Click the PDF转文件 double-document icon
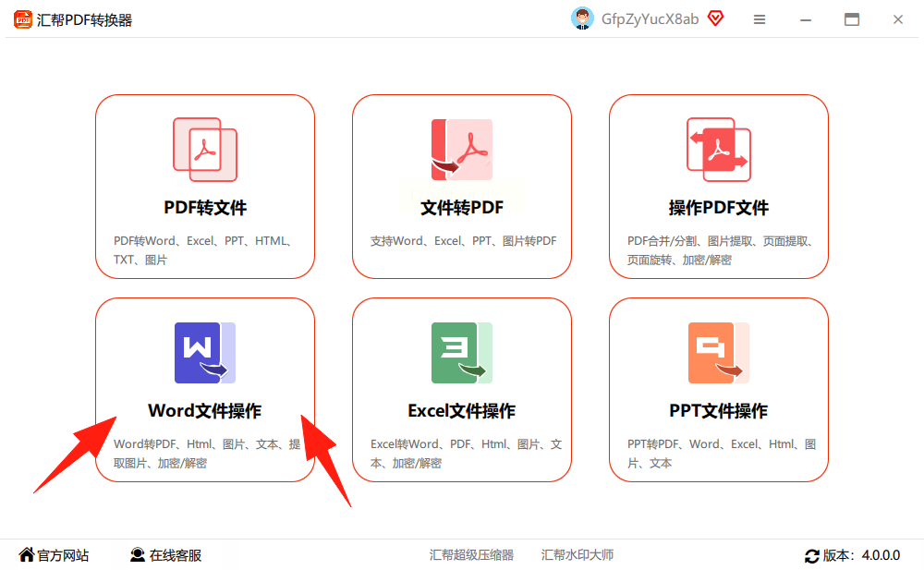Viewport: 924px width, 570px height. pos(205,150)
